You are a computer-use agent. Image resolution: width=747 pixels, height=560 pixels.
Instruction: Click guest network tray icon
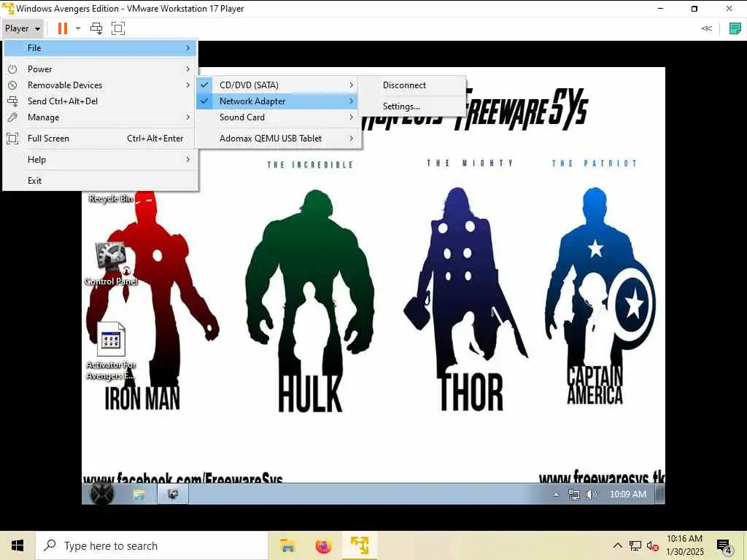(574, 495)
